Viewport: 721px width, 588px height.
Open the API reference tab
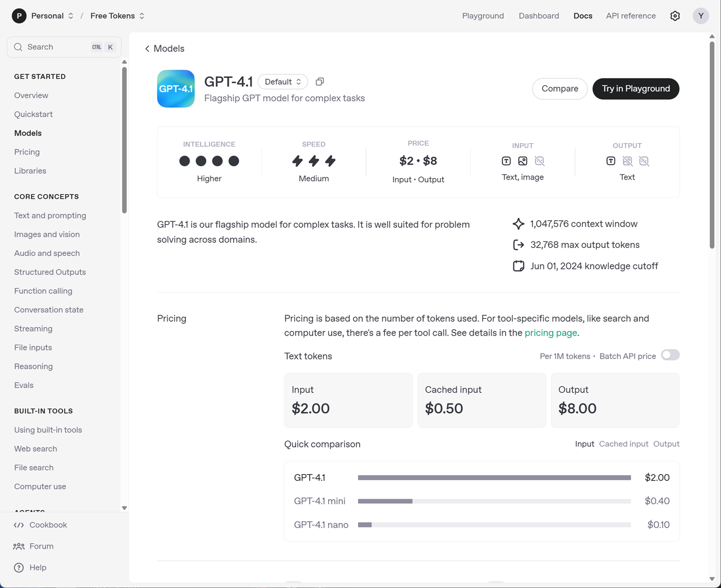coord(631,16)
